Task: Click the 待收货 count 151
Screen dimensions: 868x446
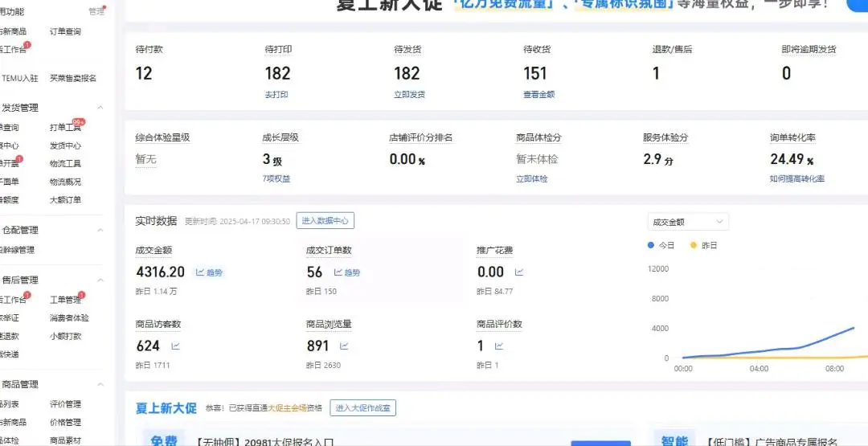Action: pos(535,73)
